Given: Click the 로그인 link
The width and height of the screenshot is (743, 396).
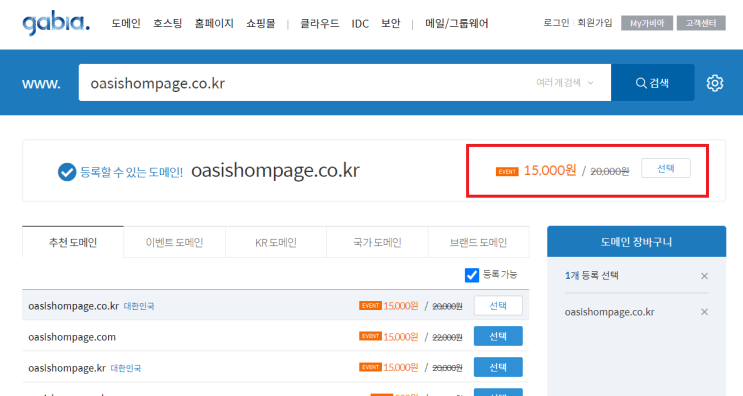Looking at the screenshot, I should point(556,23).
